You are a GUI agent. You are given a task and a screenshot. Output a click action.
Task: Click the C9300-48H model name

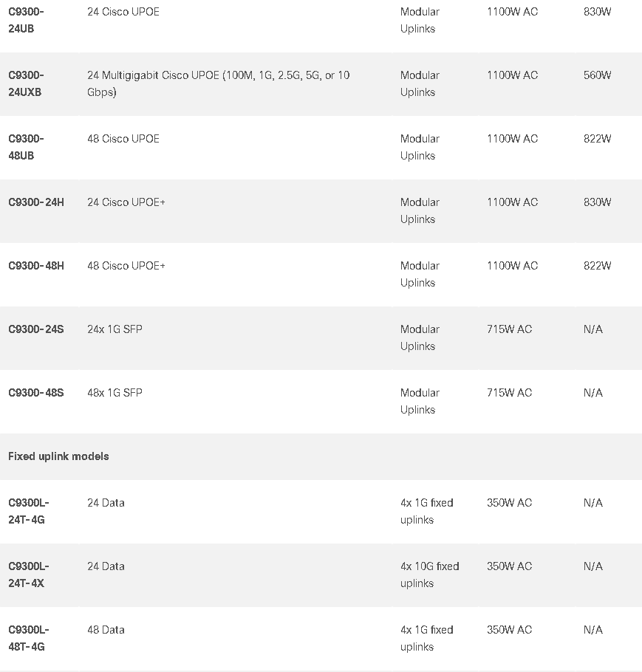(x=36, y=266)
